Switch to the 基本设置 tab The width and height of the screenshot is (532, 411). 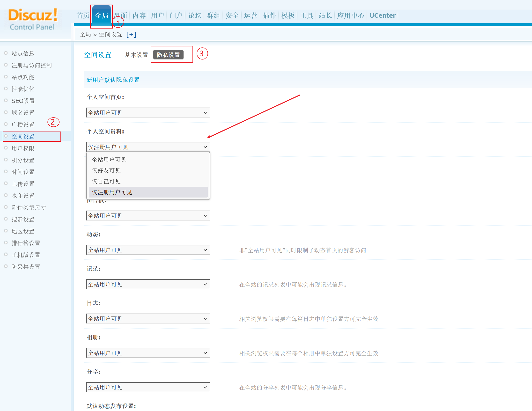click(x=136, y=55)
